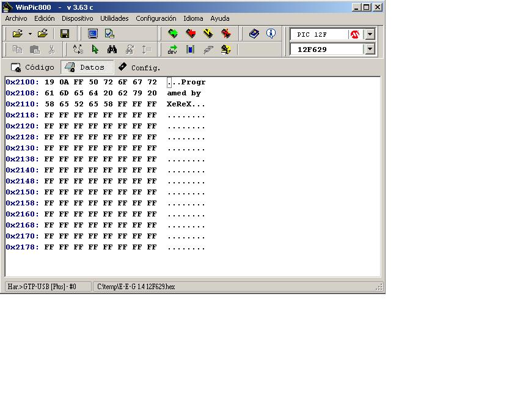Expand the 12F629 device model dropdown
The width and height of the screenshot is (509, 420).
click(x=370, y=50)
